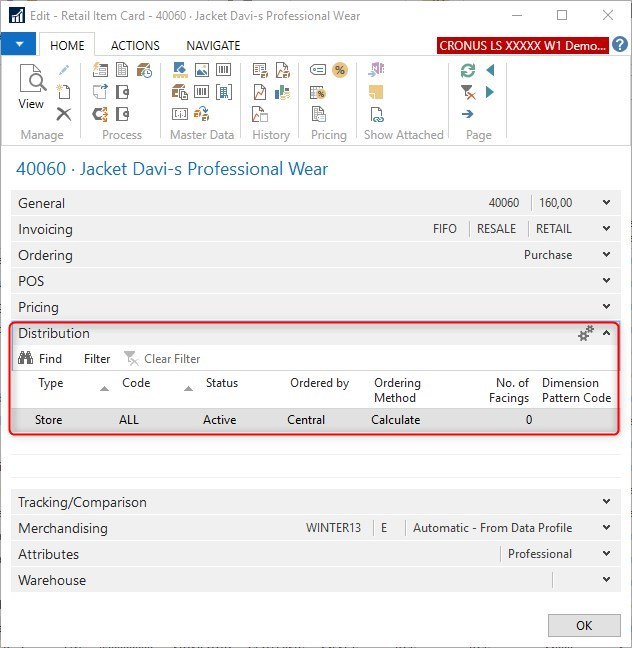The image size is (632, 648).
Task: Open the blue application menu dropdown
Action: coord(19,45)
